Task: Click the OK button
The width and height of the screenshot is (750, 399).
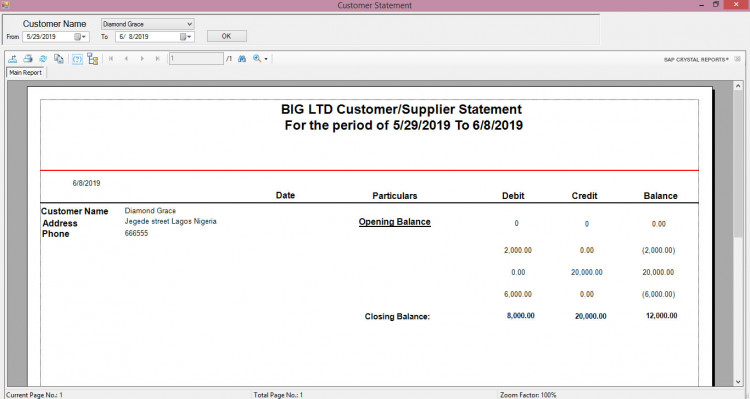Action: tap(227, 36)
